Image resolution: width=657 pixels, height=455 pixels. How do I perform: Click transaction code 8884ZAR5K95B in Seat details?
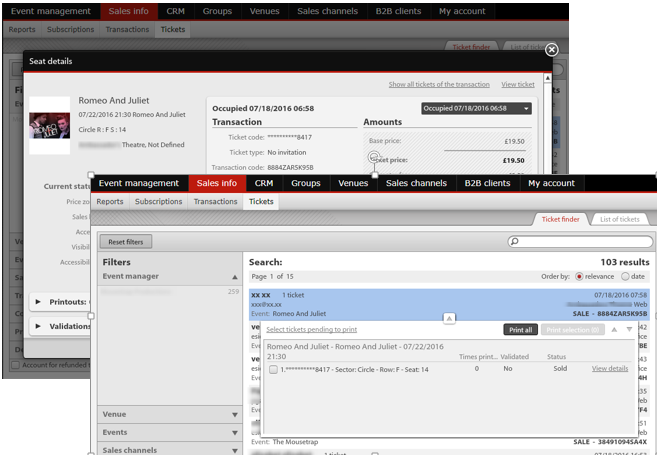pos(290,167)
